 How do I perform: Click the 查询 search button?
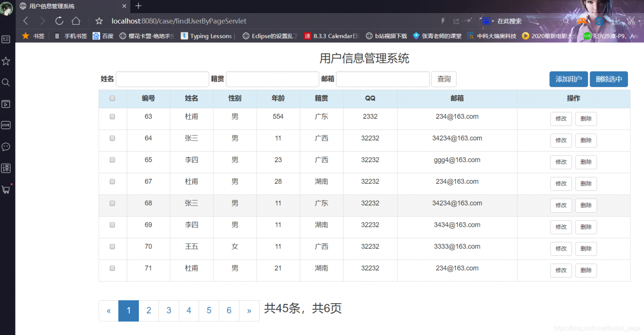pos(443,79)
